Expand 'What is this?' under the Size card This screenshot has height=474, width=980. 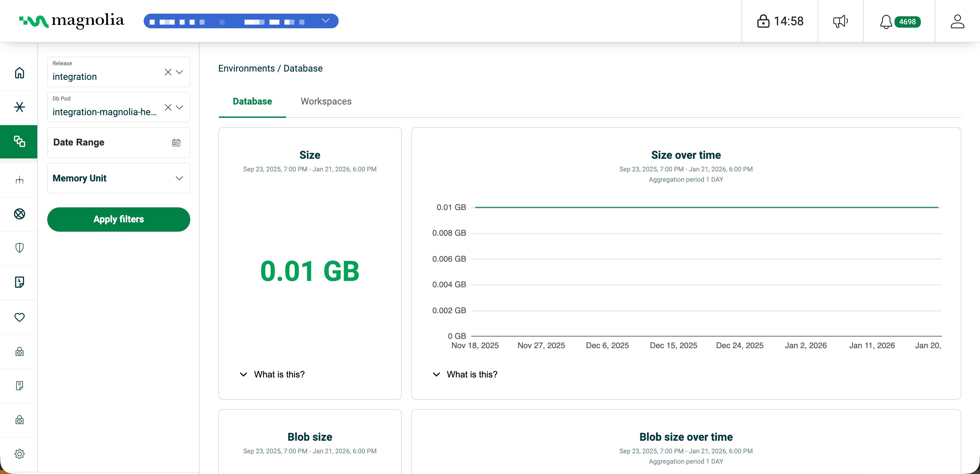pyautogui.click(x=272, y=374)
